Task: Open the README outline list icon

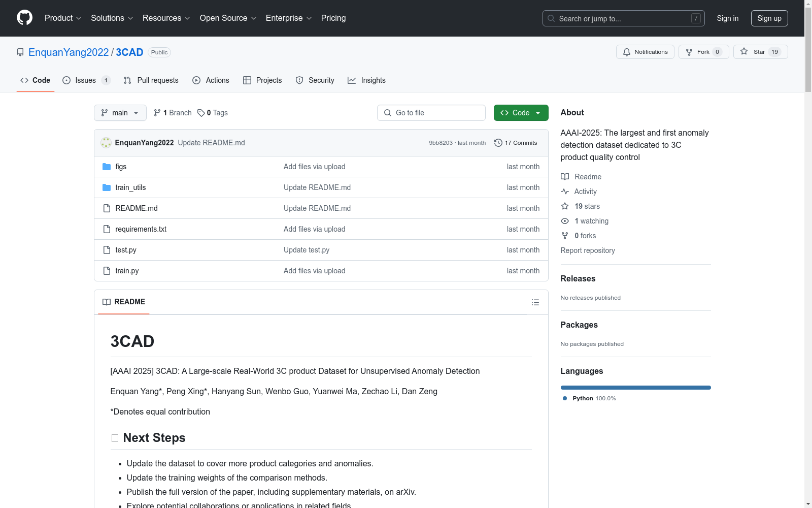Action: [535, 302]
